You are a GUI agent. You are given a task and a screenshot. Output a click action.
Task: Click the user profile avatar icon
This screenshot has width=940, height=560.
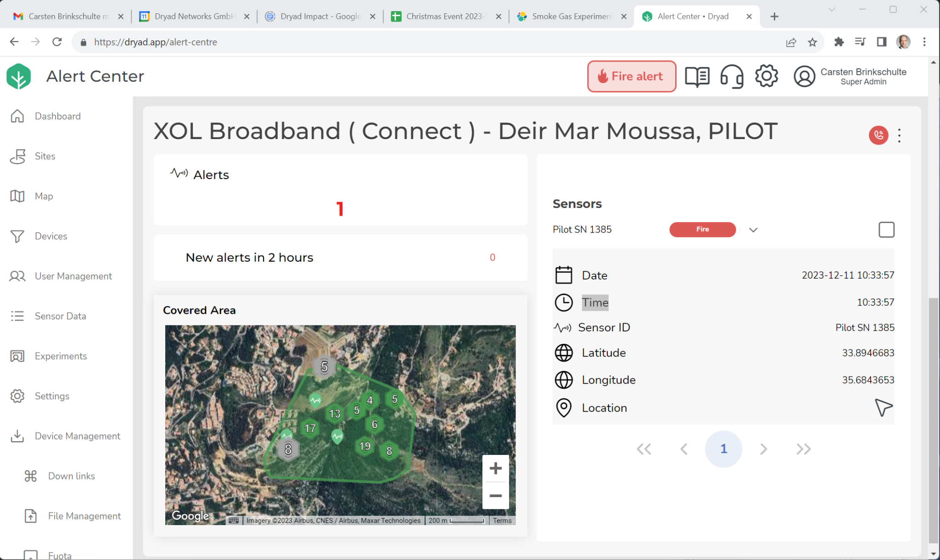click(804, 76)
